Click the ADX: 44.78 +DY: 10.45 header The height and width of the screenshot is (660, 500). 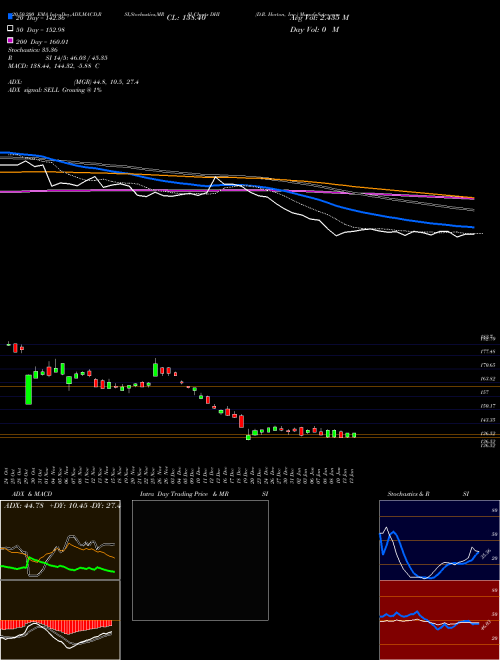[x=62, y=506]
